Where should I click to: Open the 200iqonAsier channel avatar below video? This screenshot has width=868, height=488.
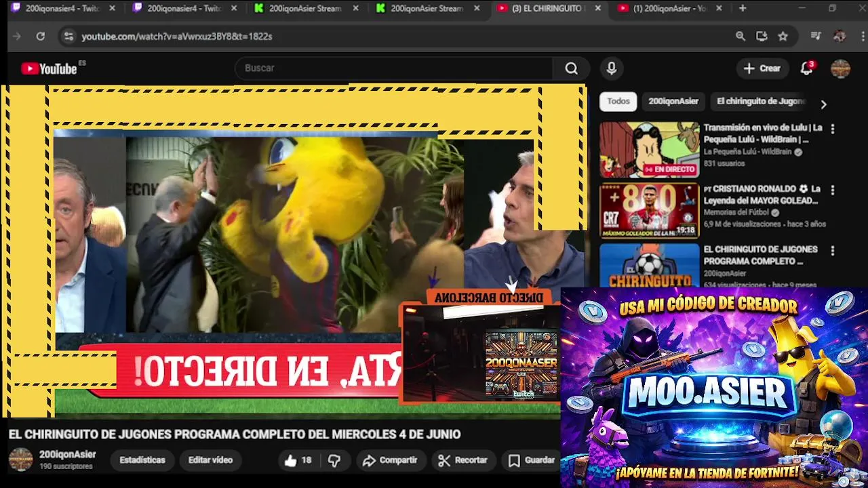(x=20, y=460)
